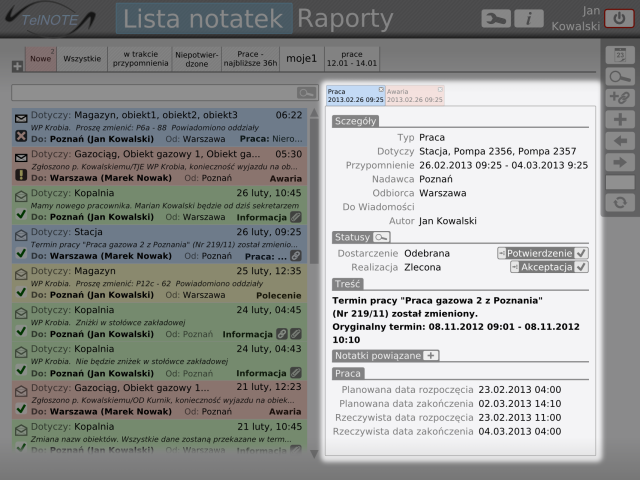This screenshot has width=640, height=480.
Task: Add a new tab with plus icon
Action: click(x=17, y=66)
